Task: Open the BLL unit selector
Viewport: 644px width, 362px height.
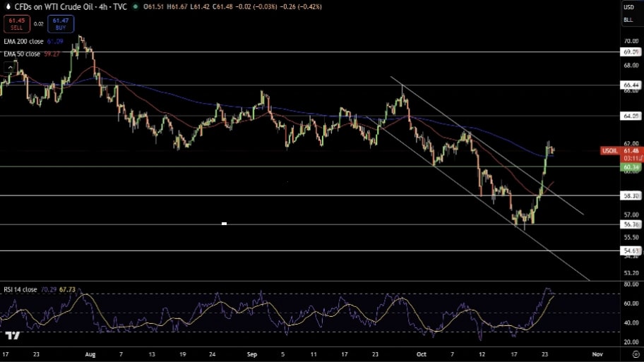Action: pyautogui.click(x=628, y=20)
